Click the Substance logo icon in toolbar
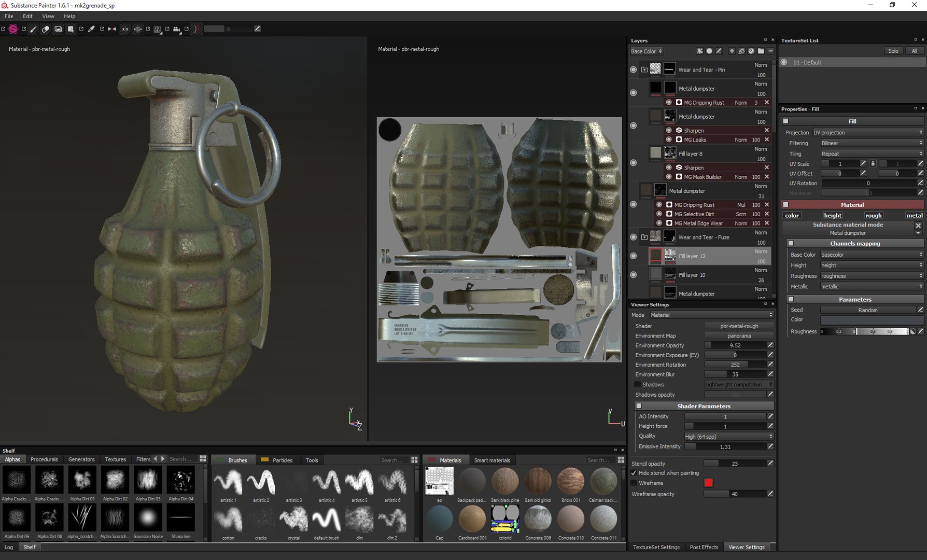 pyautogui.click(x=13, y=29)
